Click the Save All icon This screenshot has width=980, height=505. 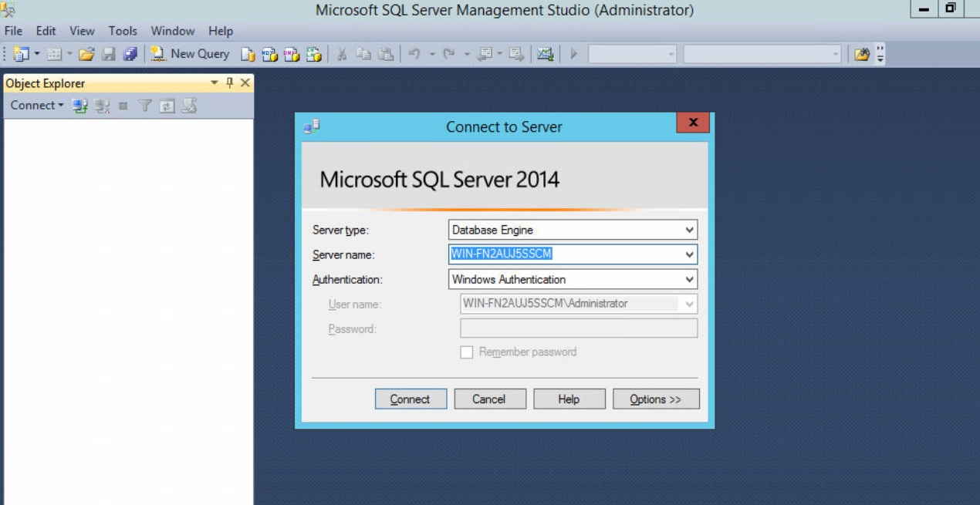point(130,54)
